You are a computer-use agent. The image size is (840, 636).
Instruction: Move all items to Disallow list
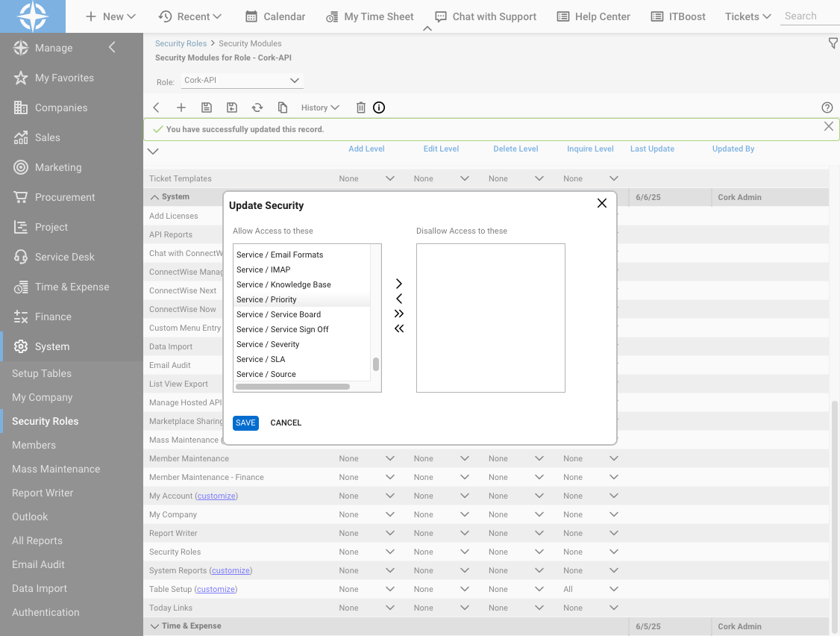pos(398,314)
